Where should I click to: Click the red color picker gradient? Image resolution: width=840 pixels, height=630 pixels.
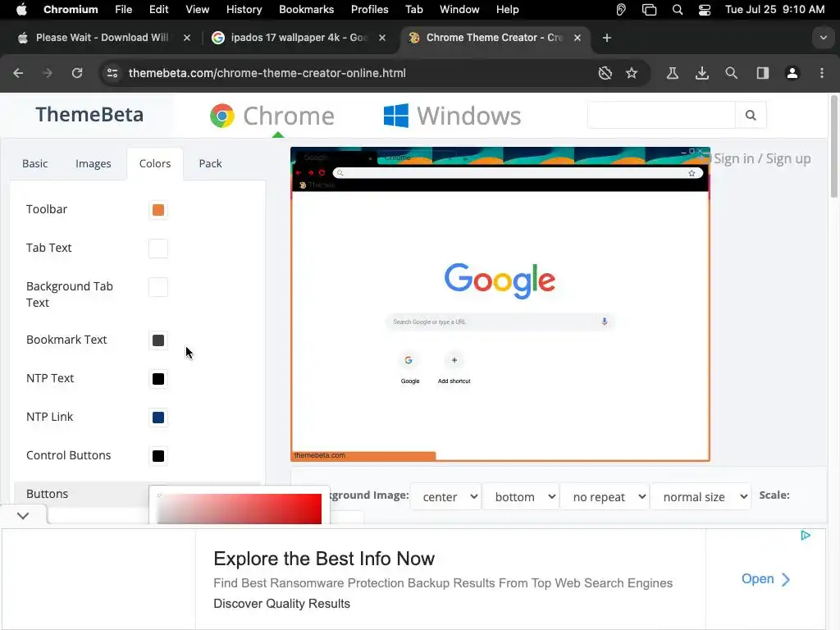(x=239, y=509)
